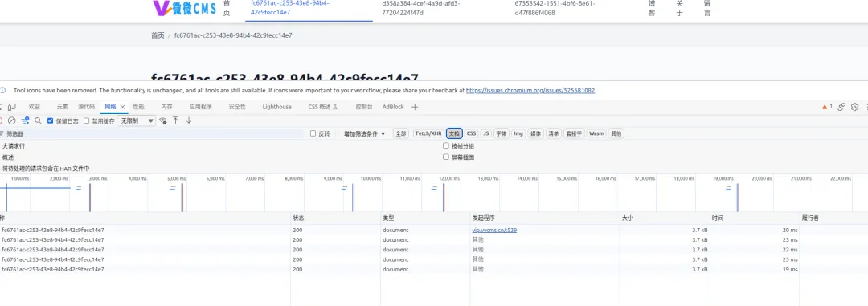Open the 无限制 throttling dropdown
This screenshot has width=868, height=306.
coord(137,120)
